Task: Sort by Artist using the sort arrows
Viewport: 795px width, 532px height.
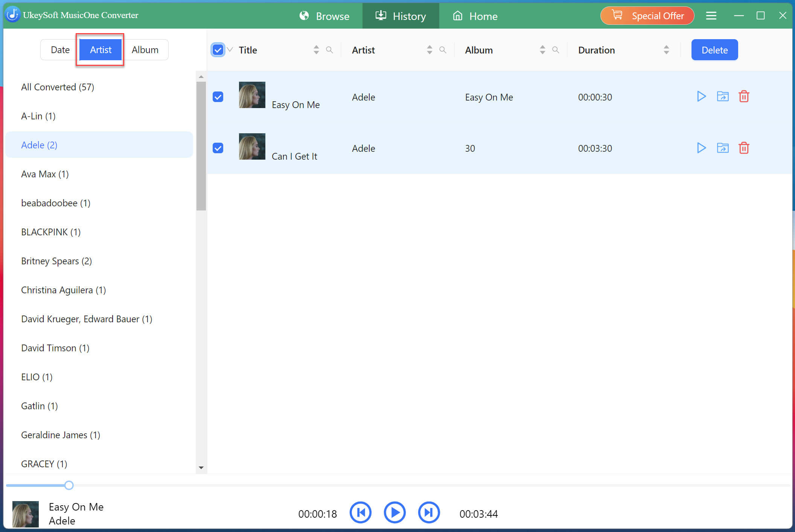Action: [429, 50]
